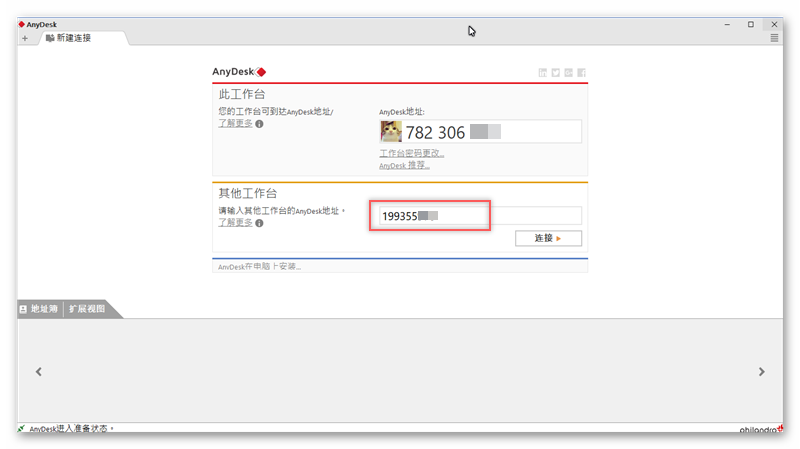Image resolution: width=800 pixels, height=449 pixels.
Task: Open the Google Plus share icon
Action: point(568,72)
